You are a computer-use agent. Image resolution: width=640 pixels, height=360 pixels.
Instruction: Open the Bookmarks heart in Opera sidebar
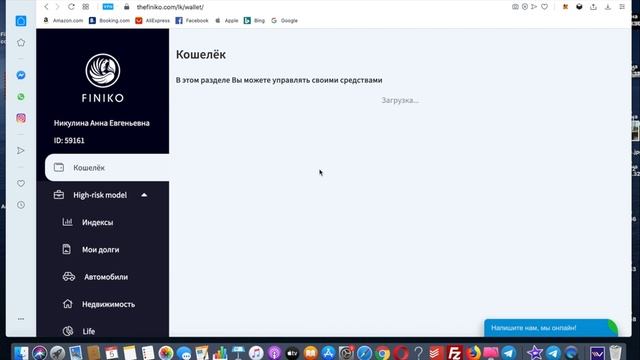pyautogui.click(x=21, y=183)
